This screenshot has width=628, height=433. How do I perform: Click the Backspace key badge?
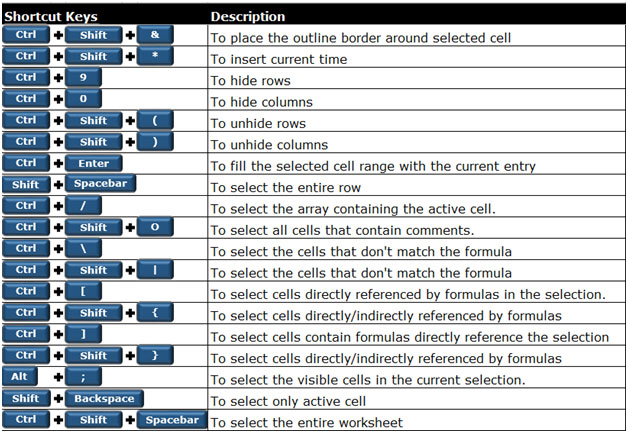coord(104,398)
